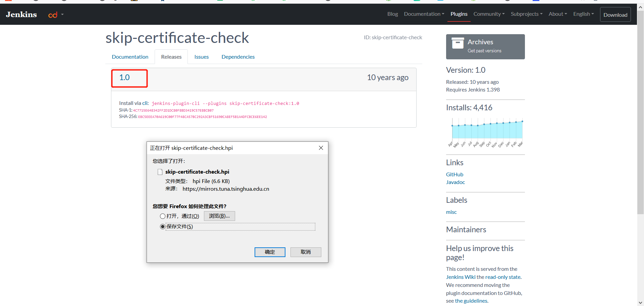
Task: Open the Subprojects dropdown
Action: 526,14
